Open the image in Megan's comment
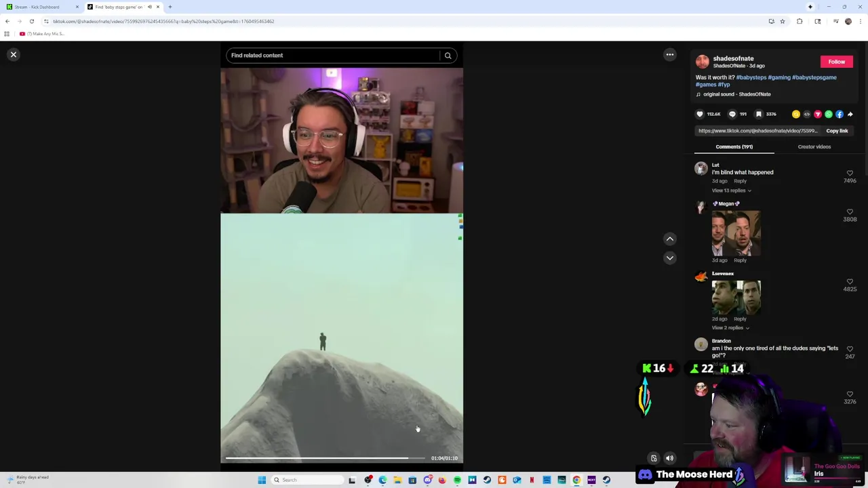 pos(736,232)
